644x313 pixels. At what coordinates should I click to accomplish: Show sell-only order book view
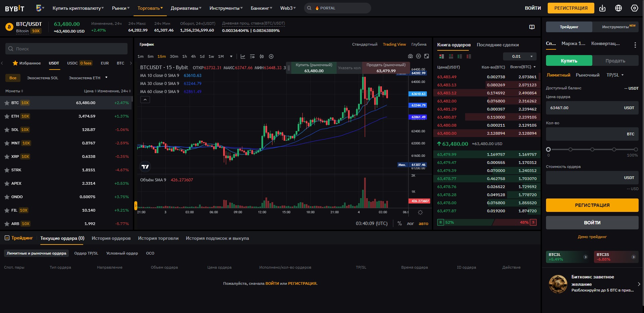coord(469,56)
